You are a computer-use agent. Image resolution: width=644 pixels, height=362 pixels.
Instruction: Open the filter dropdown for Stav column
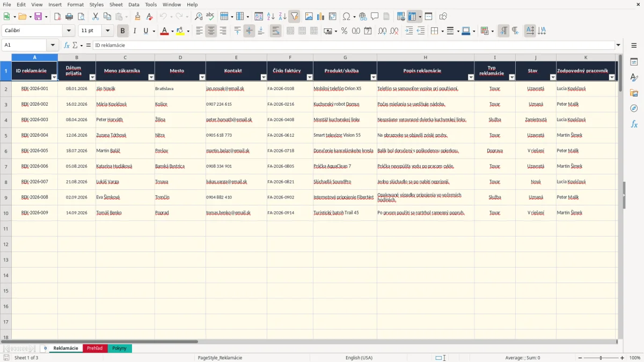(x=553, y=77)
